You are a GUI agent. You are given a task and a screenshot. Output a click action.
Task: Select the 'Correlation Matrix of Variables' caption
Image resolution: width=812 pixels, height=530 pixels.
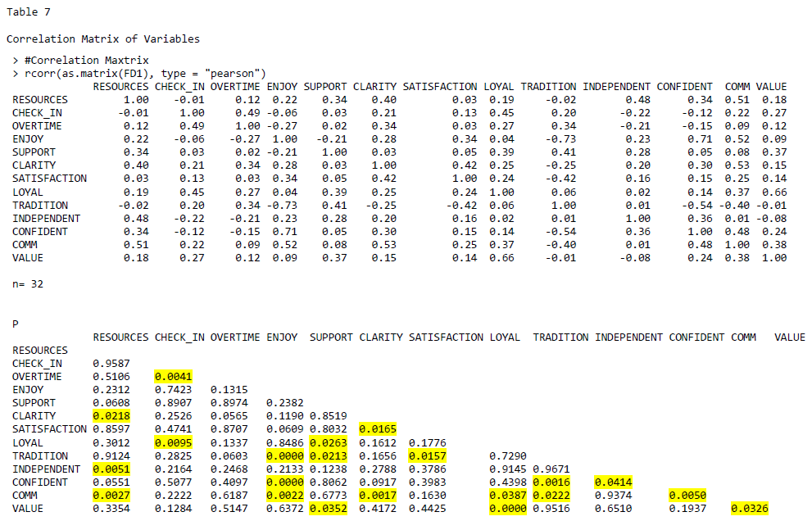point(102,39)
